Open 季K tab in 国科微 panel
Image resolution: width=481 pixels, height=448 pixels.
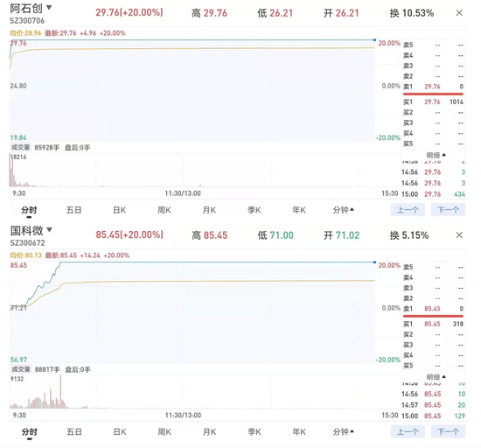[254, 432]
